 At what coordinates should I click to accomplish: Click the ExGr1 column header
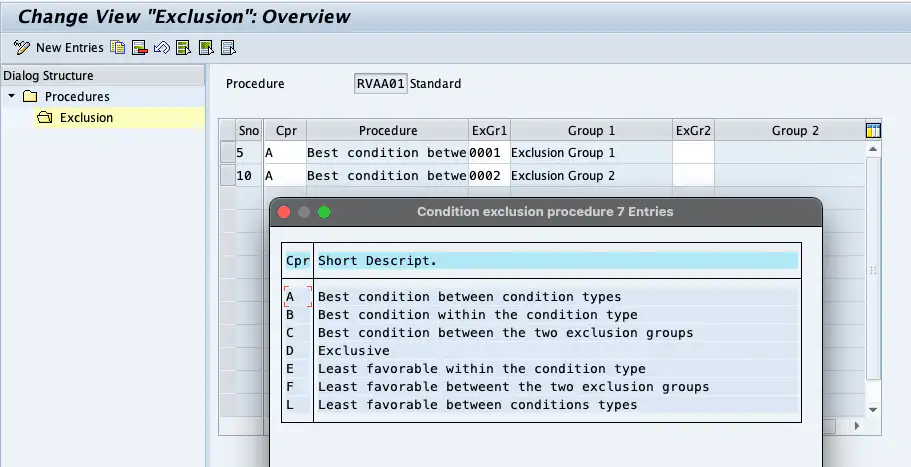point(489,131)
